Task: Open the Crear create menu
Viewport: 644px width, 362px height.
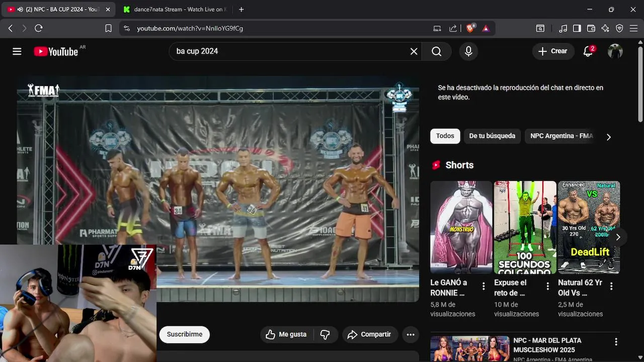Action: pyautogui.click(x=553, y=51)
